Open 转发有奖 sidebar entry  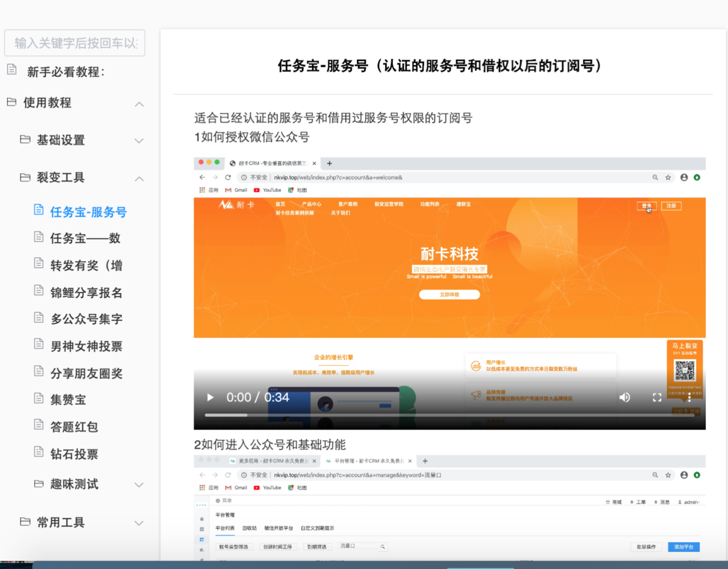86,266
